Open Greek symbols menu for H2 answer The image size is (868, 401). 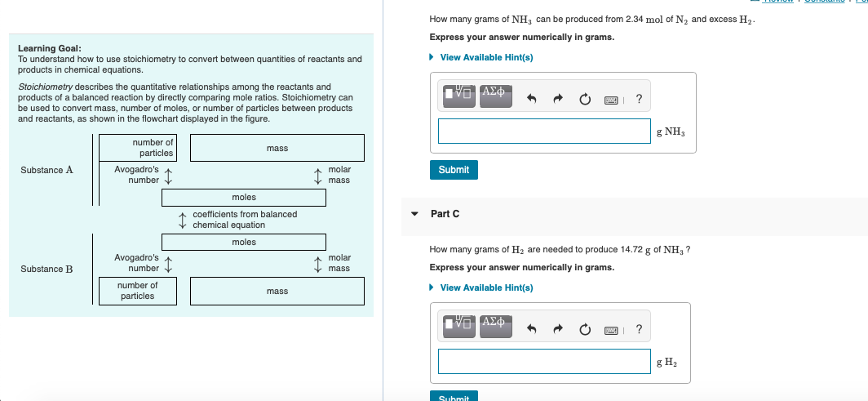pyautogui.click(x=495, y=326)
